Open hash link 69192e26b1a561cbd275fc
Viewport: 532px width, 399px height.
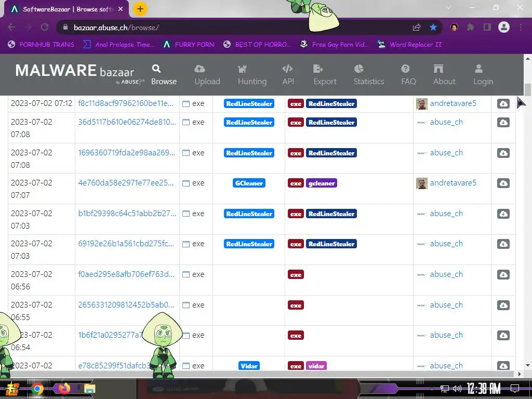coord(126,244)
